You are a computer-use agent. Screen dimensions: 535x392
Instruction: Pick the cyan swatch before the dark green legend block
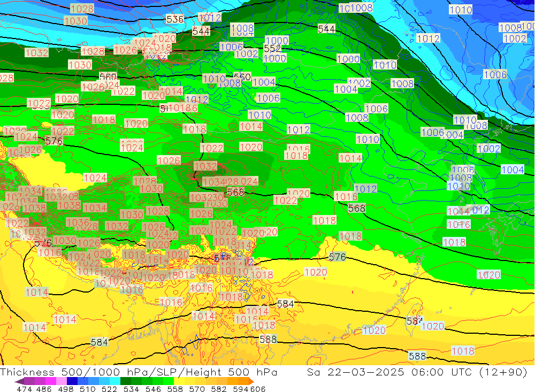[x=115, y=381]
